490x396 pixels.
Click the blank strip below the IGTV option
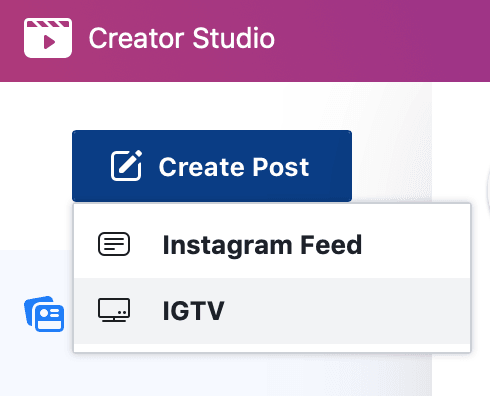[x=272, y=348]
